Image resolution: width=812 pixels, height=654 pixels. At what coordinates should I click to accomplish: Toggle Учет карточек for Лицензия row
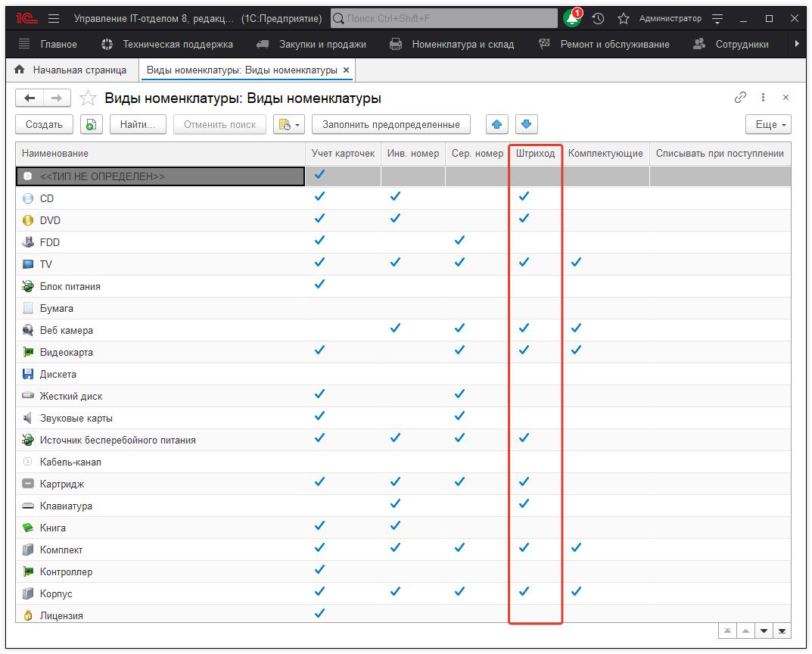[319, 614]
